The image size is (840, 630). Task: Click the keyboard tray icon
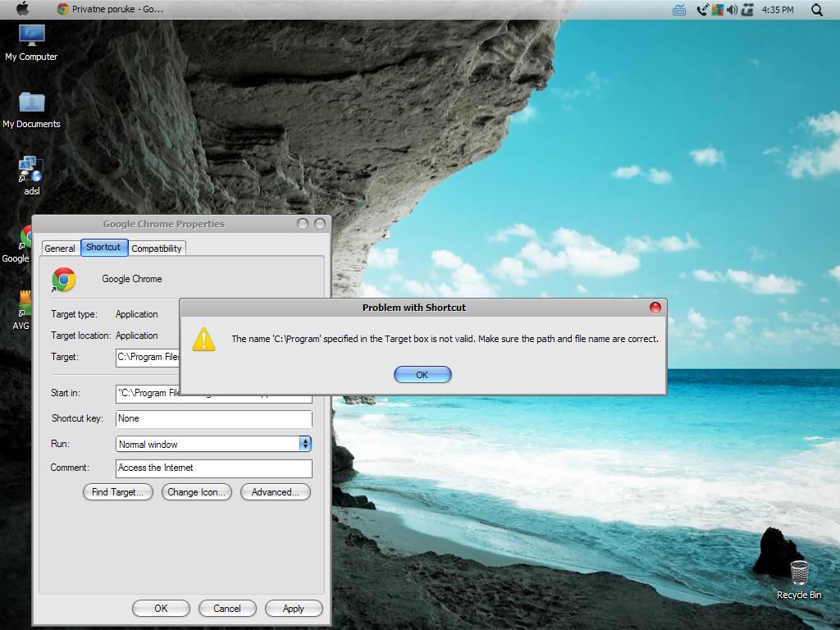pos(678,10)
